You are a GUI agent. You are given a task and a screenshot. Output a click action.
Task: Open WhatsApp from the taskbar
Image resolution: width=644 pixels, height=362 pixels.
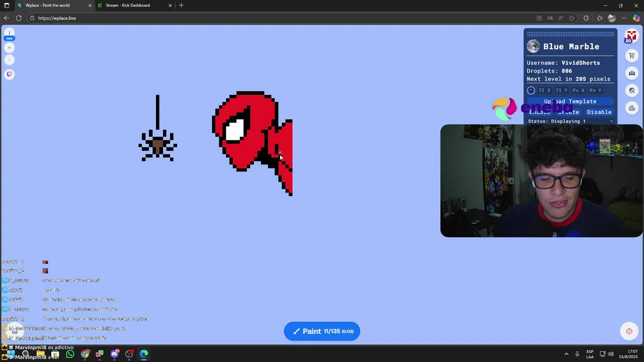[70, 354]
